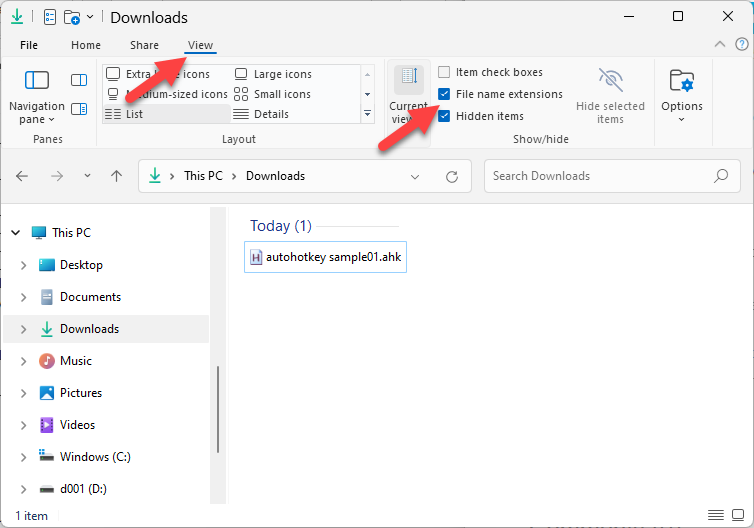Expand the Desktop tree node

coord(23,265)
